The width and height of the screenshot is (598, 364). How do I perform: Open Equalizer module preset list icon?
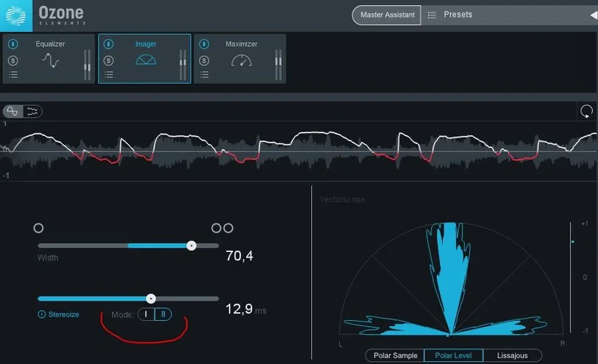pyautogui.click(x=13, y=75)
